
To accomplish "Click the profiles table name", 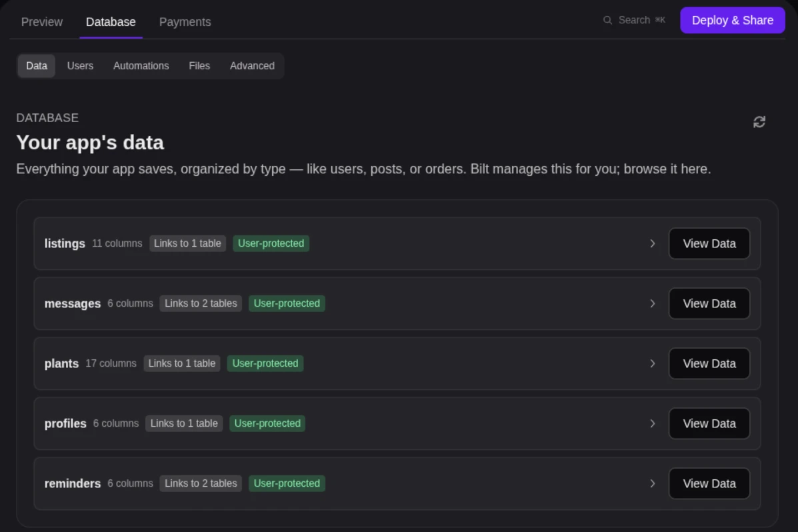I will pyautogui.click(x=65, y=423).
